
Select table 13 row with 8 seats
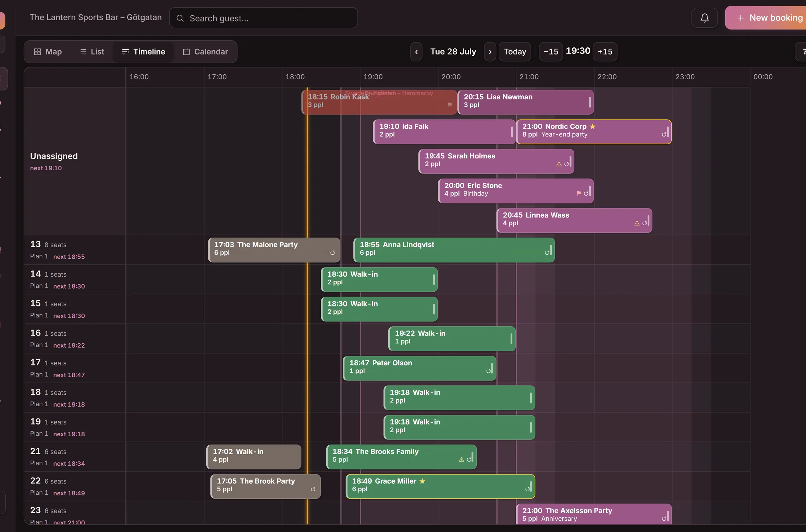[x=75, y=250]
